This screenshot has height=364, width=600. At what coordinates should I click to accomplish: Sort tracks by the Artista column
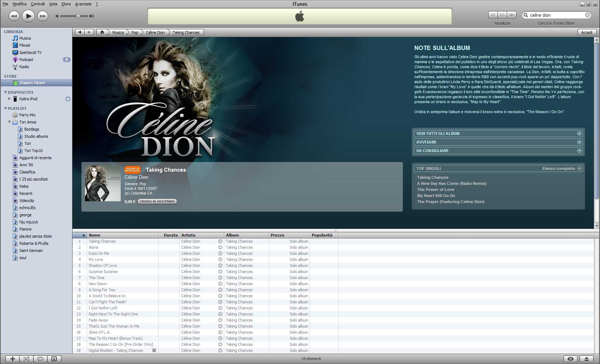(x=202, y=235)
